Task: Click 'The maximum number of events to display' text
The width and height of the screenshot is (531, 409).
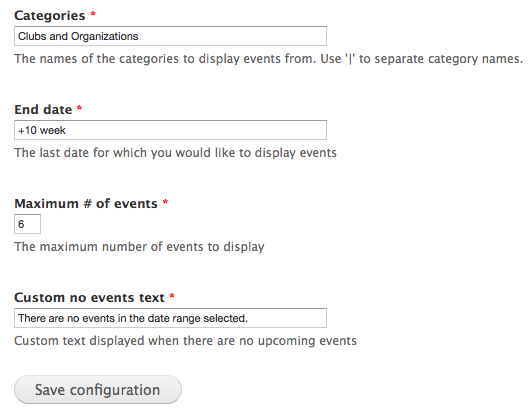Action: [x=139, y=247]
